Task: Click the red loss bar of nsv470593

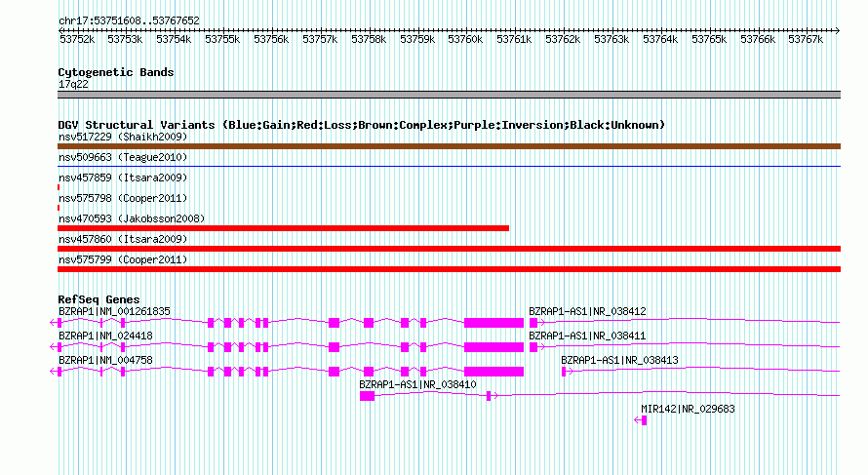Action: click(x=283, y=228)
